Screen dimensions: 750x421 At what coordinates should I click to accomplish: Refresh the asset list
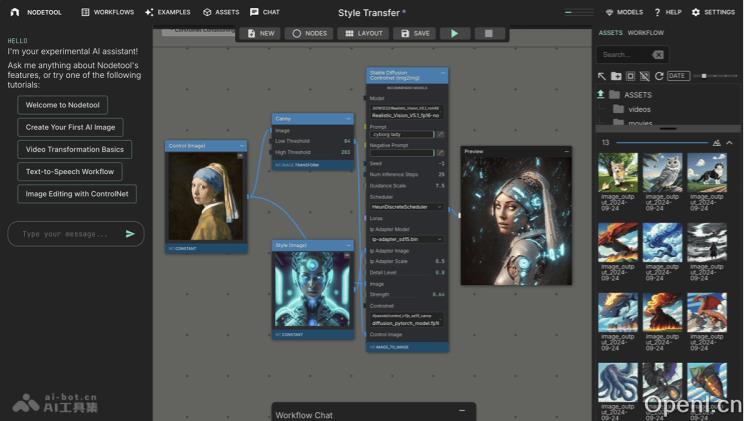(659, 76)
